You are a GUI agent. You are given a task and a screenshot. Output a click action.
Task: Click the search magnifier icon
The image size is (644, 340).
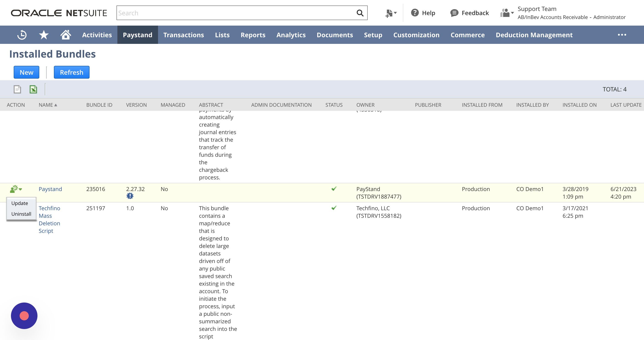(360, 13)
